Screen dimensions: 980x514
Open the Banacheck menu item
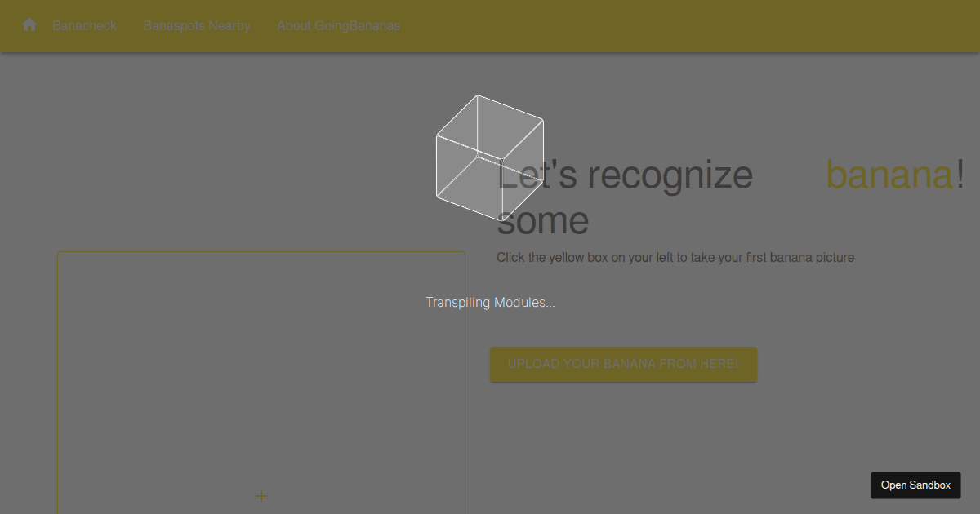point(85,25)
